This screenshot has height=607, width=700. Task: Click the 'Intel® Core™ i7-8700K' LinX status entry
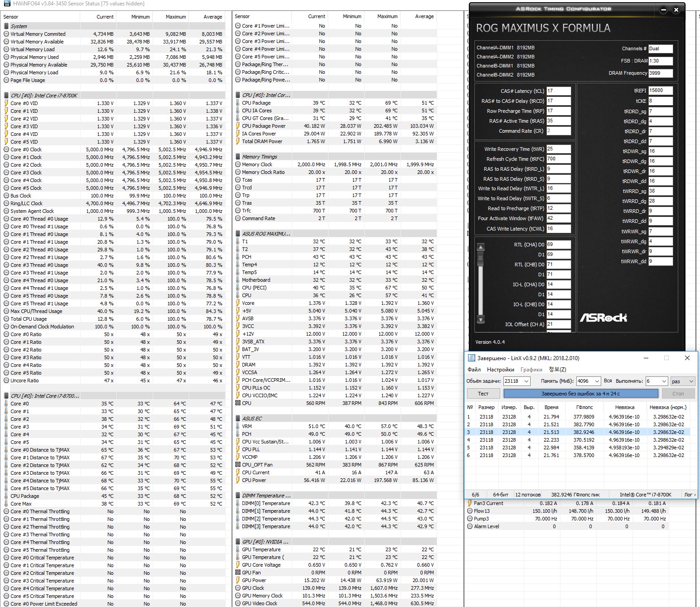click(646, 495)
